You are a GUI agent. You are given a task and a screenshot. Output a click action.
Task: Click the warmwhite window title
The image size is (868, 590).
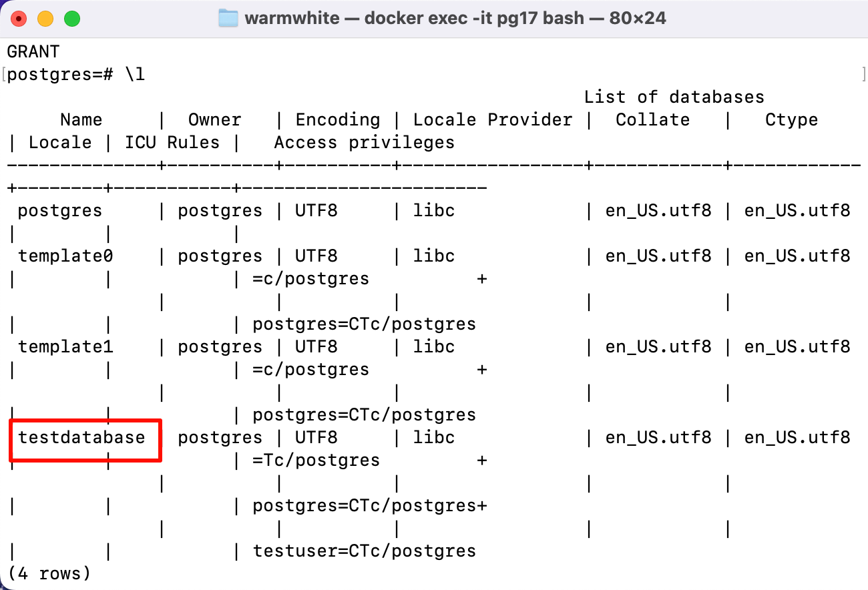(292, 18)
